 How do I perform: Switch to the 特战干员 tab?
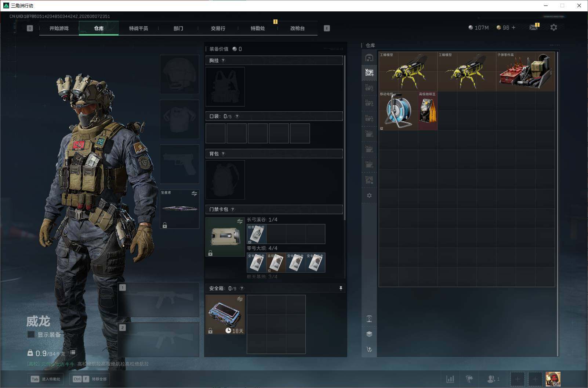click(x=138, y=28)
